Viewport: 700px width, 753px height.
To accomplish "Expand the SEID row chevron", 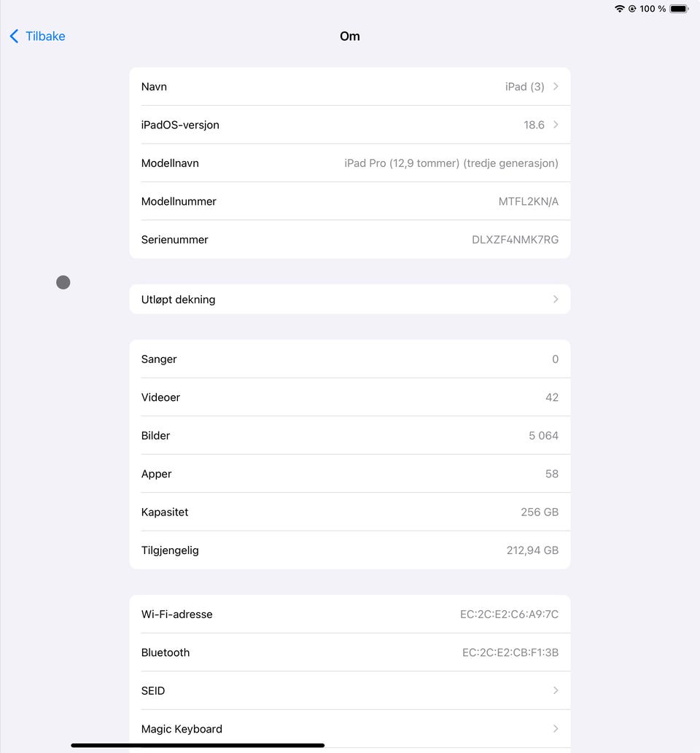I will point(556,690).
